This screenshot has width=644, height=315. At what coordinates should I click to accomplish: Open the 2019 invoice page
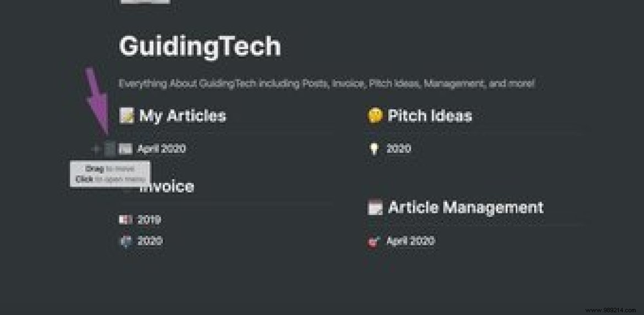click(149, 220)
